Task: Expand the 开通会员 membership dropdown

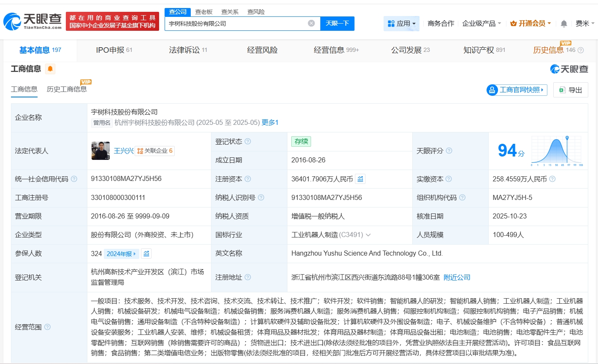Action: (530, 24)
